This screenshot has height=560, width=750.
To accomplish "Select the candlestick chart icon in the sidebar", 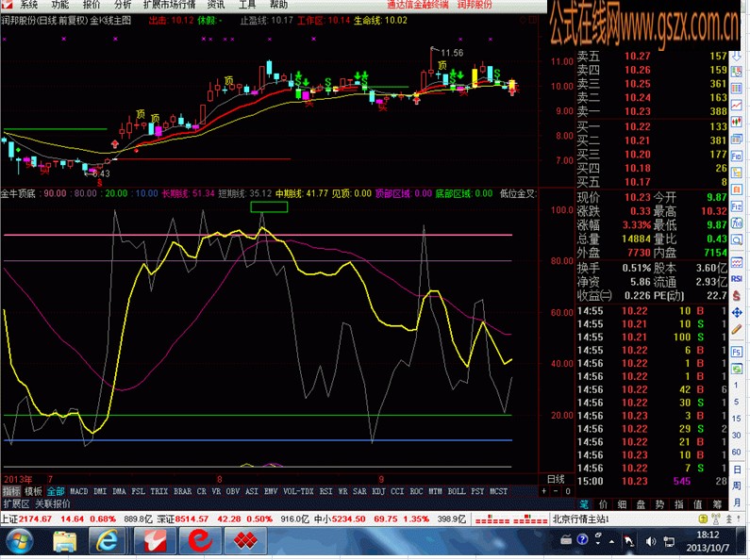I will tap(737, 122).
